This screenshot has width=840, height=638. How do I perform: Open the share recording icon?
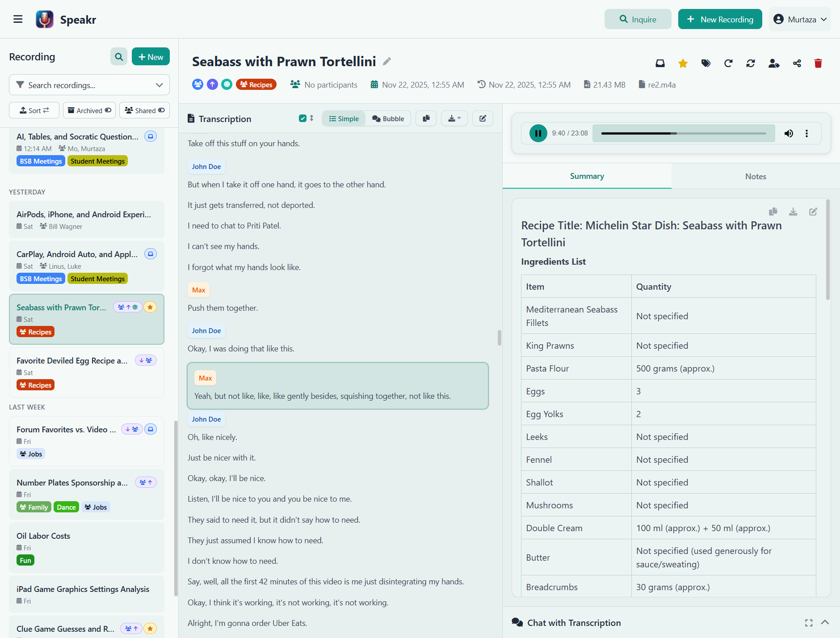[797, 63]
